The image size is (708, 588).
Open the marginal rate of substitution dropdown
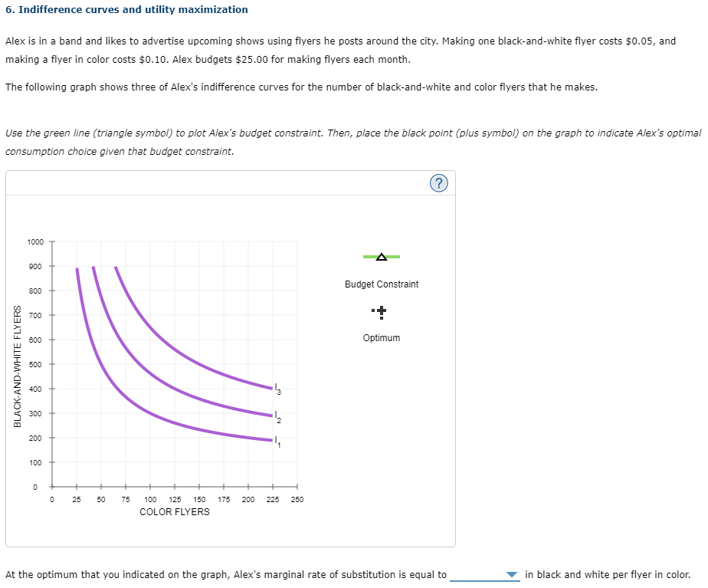pos(512,574)
